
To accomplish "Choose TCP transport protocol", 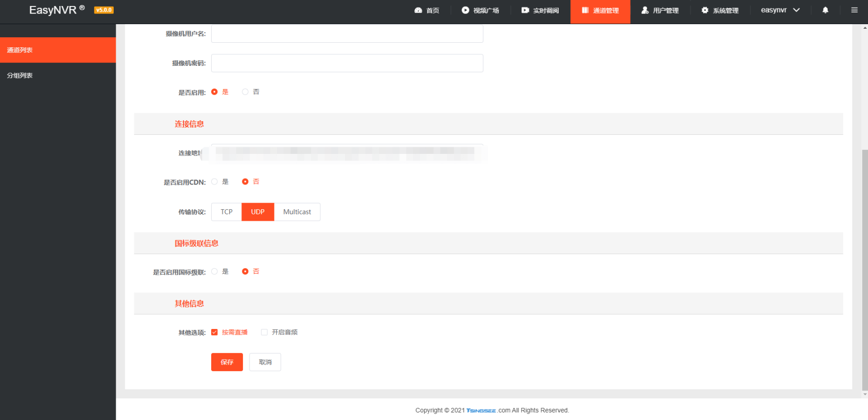I will [x=226, y=212].
